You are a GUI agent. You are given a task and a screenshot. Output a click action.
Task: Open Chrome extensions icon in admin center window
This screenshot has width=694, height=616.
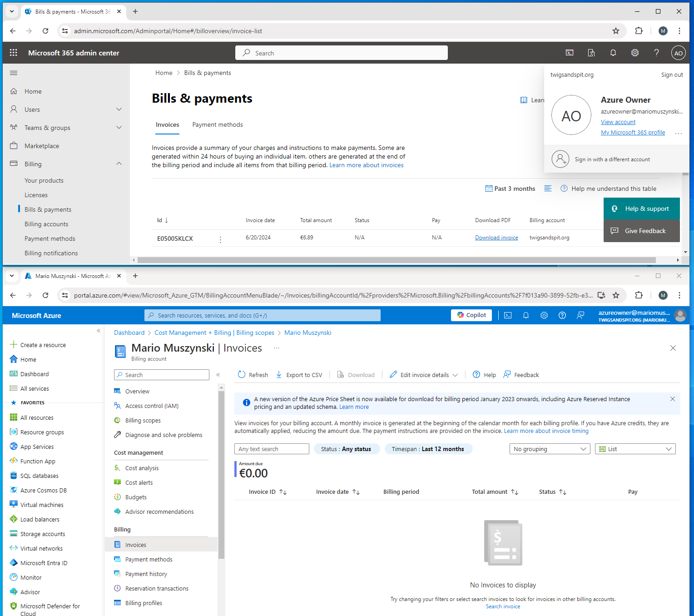click(639, 31)
